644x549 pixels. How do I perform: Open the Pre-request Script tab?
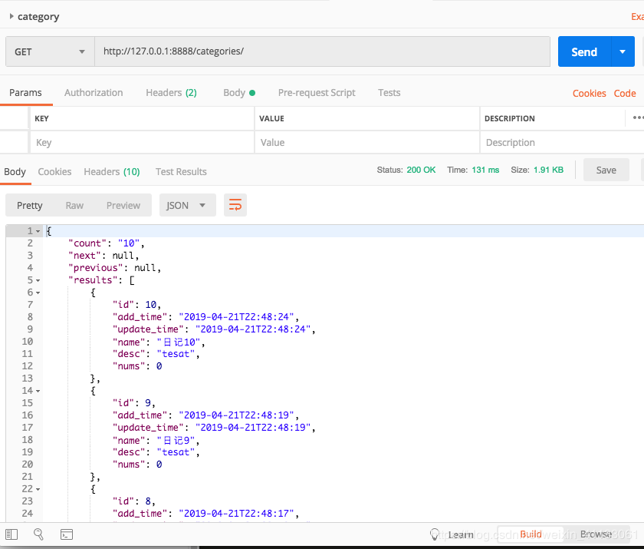317,93
